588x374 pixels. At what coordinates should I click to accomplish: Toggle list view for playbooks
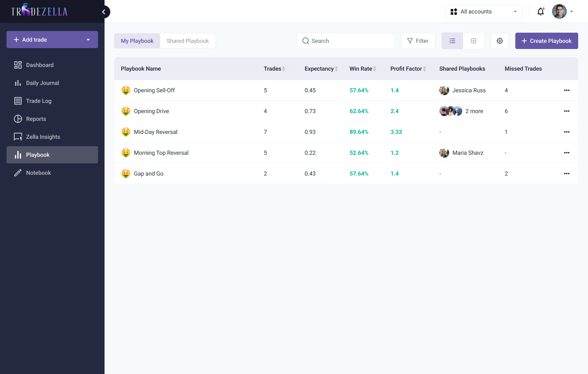452,40
